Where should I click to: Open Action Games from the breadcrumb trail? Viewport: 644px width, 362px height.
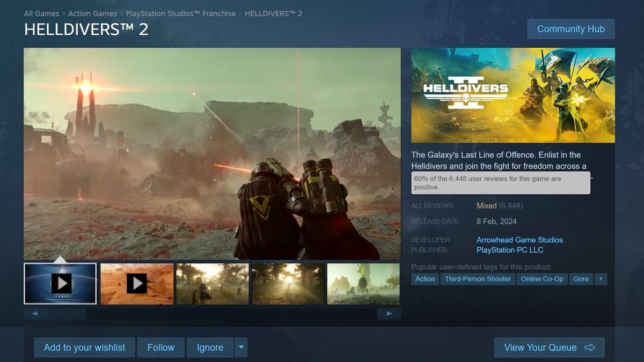point(92,13)
